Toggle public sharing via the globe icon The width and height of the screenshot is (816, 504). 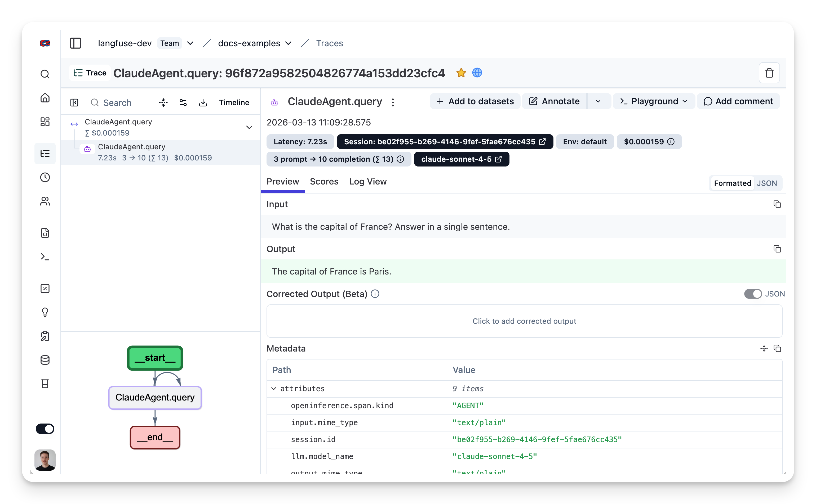(477, 73)
